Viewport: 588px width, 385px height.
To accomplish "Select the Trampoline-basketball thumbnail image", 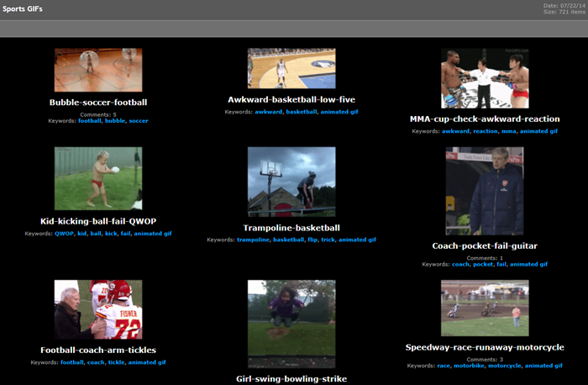I will (x=291, y=182).
